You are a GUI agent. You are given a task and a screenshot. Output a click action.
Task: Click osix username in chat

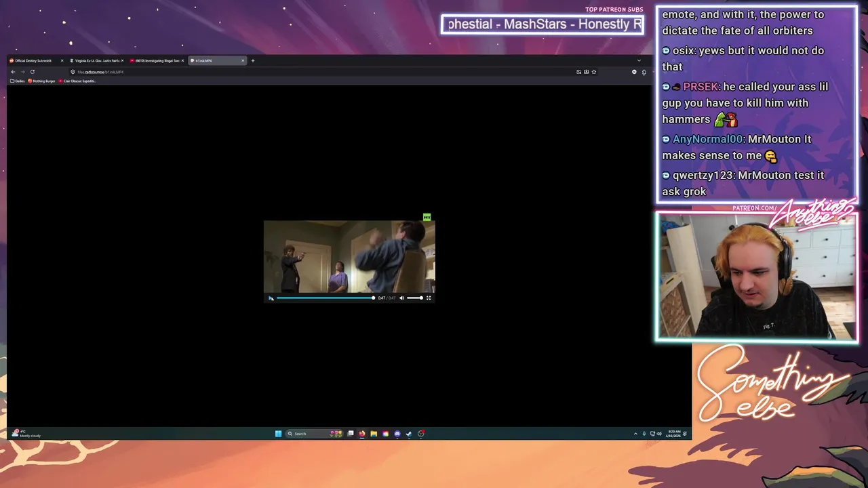[x=683, y=51]
